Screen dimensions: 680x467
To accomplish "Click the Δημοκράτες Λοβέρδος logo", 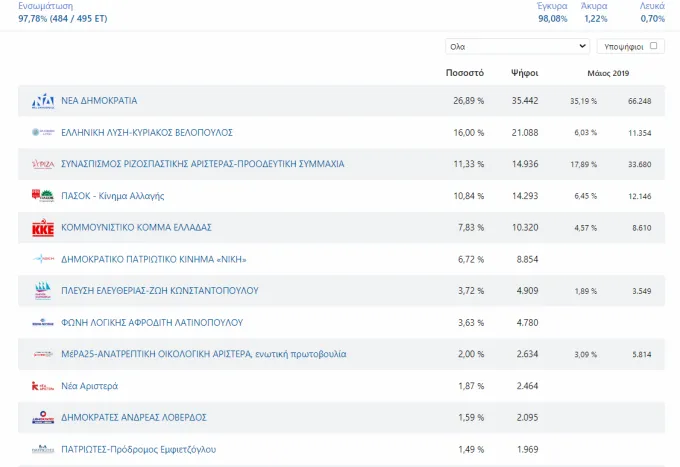I will pyautogui.click(x=43, y=417).
